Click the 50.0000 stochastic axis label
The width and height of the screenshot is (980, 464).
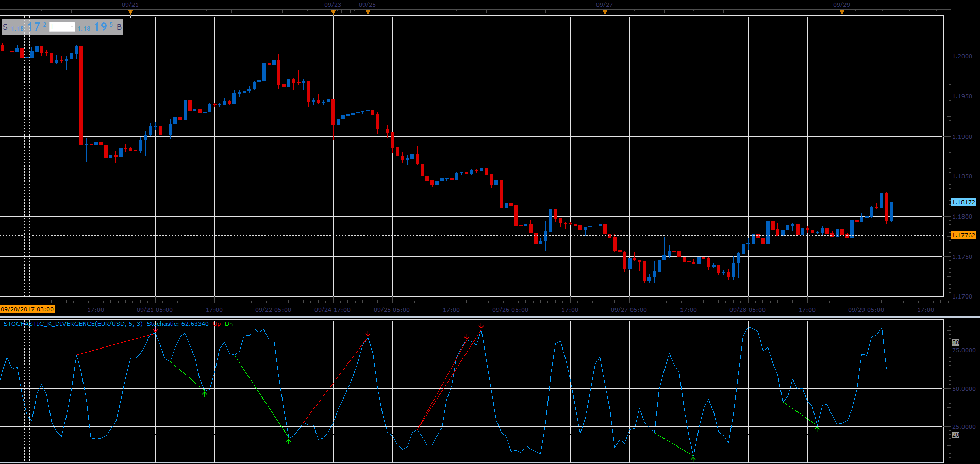point(964,389)
